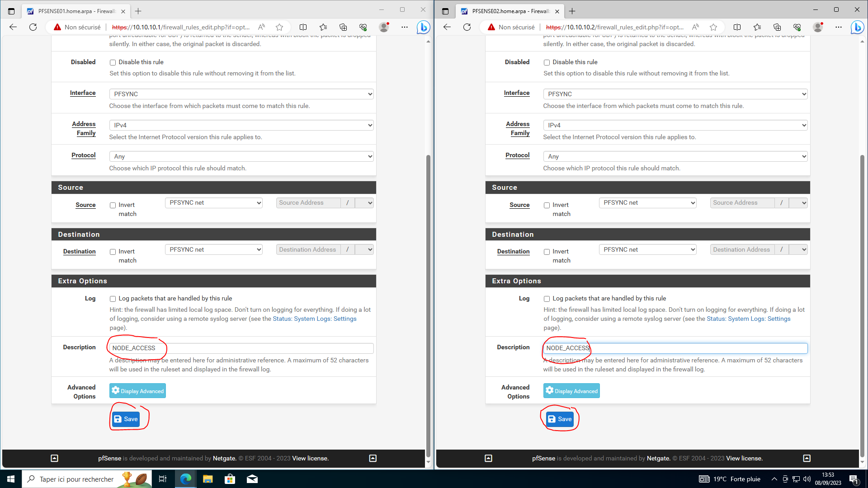868x488 pixels.
Task: Expand the Protocol dropdown on PFSENSE02
Action: coord(675,156)
